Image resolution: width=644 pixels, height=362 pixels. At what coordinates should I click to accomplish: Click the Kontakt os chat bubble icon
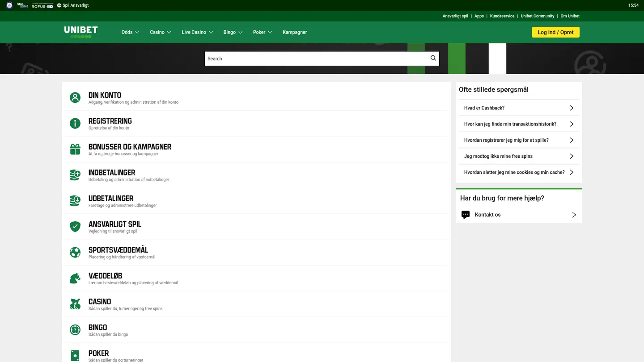466,215
